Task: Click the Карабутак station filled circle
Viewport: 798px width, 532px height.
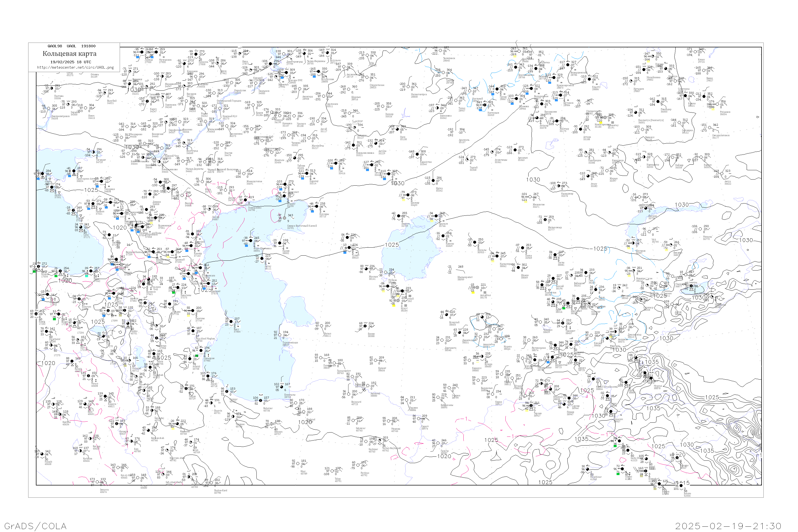Action: tap(417, 154)
